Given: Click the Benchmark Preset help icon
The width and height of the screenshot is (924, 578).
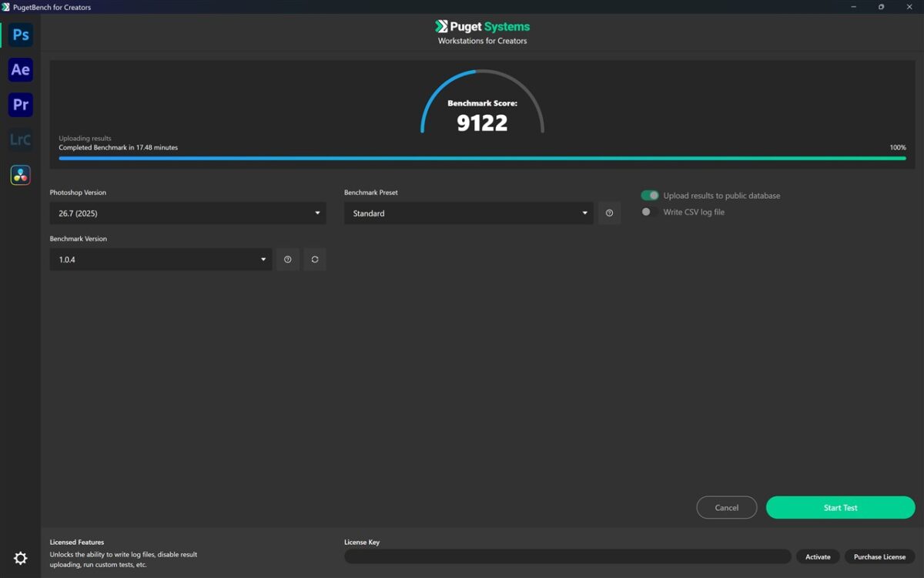Looking at the screenshot, I should click(x=609, y=213).
